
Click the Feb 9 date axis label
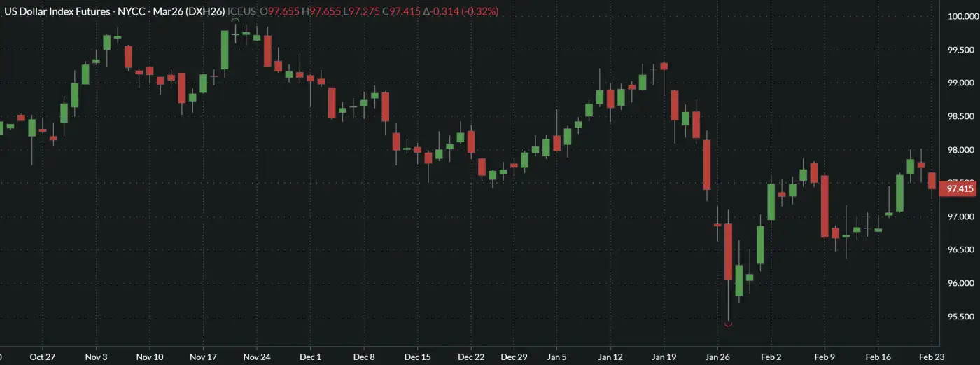coord(824,357)
